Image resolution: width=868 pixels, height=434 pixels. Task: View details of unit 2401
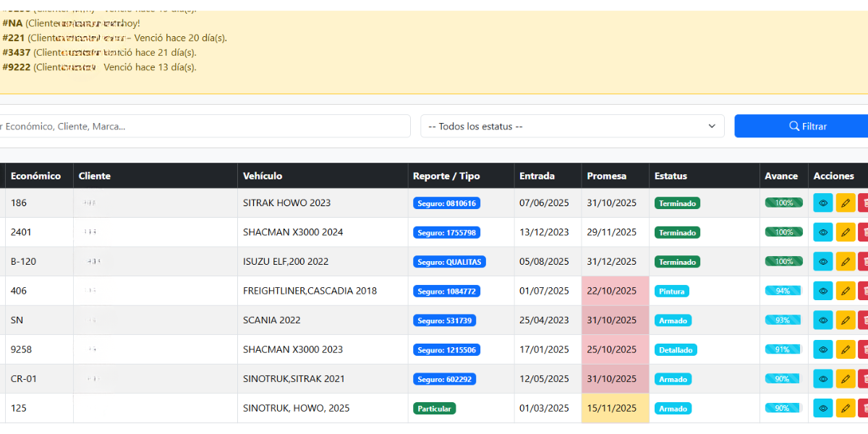pyautogui.click(x=822, y=231)
